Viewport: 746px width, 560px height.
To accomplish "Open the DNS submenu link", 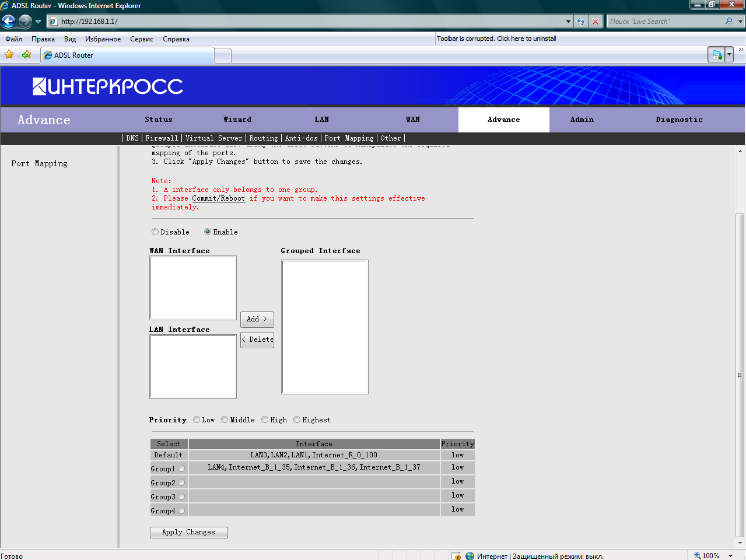I will (x=132, y=138).
